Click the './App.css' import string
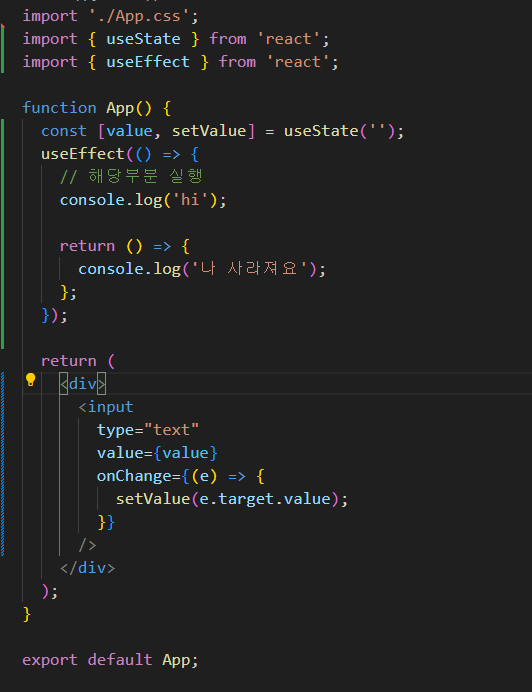The image size is (532, 692). [x=139, y=16]
